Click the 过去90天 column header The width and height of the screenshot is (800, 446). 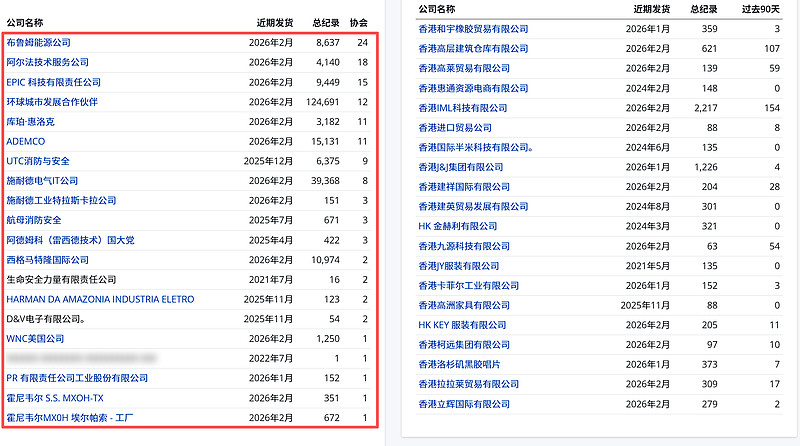761,9
